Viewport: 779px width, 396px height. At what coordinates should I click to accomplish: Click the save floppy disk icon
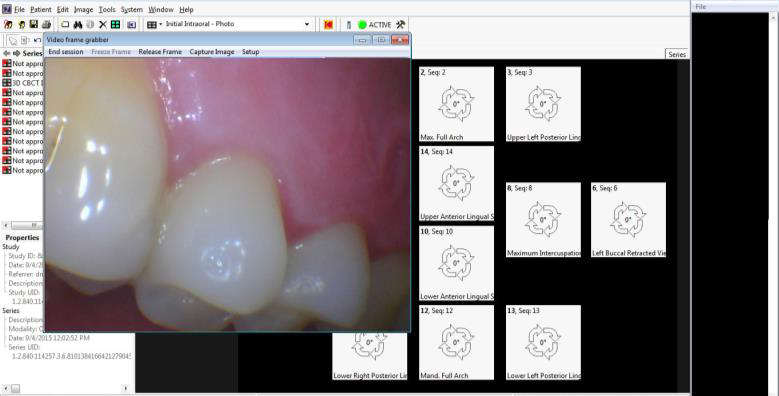(x=34, y=24)
